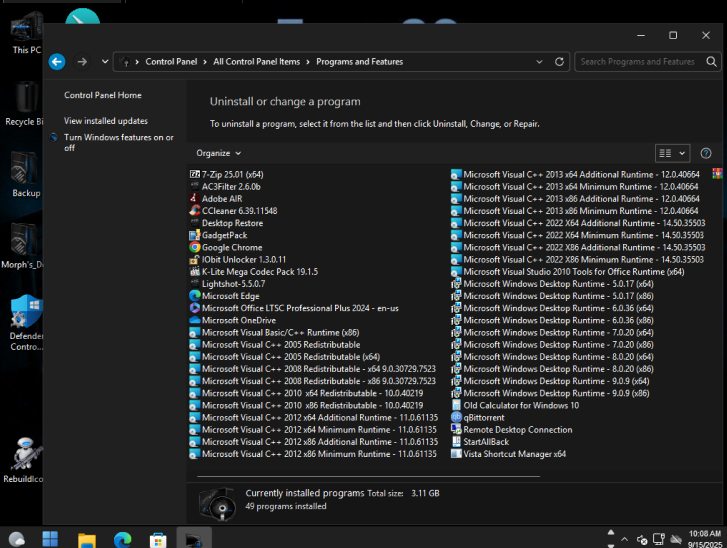This screenshot has height=548, width=727.
Task: Open Control Panel Home link
Action: (x=102, y=95)
